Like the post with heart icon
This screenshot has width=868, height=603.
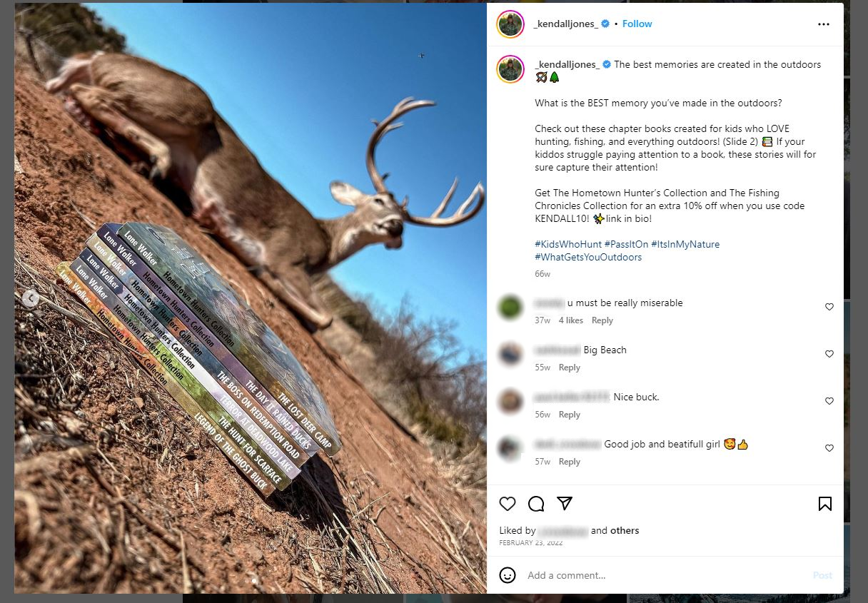click(x=508, y=504)
